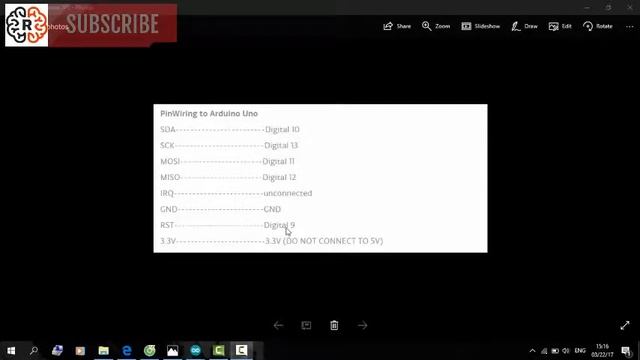Choose the Draw pen tool
Image resolution: width=640 pixels, height=360 pixels.
524,26
